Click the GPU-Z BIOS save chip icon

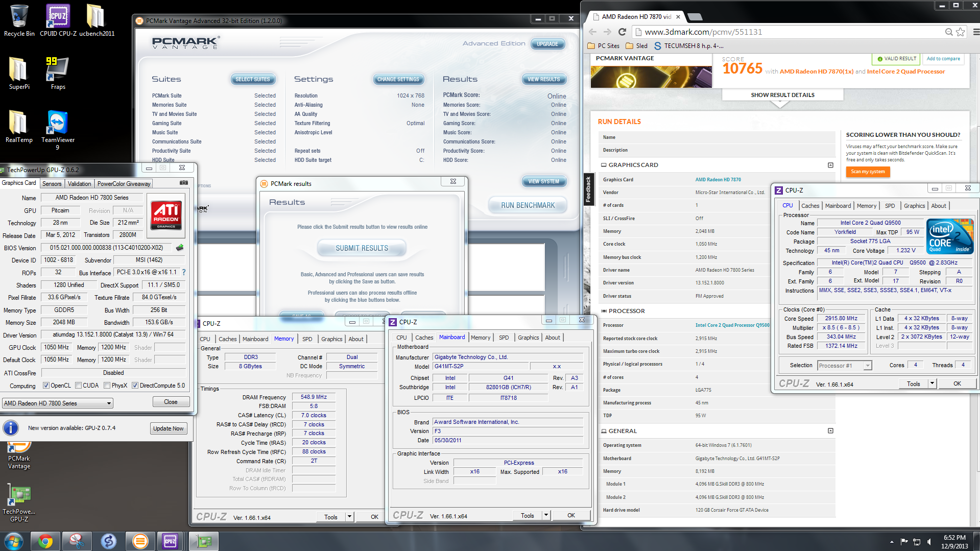180,248
